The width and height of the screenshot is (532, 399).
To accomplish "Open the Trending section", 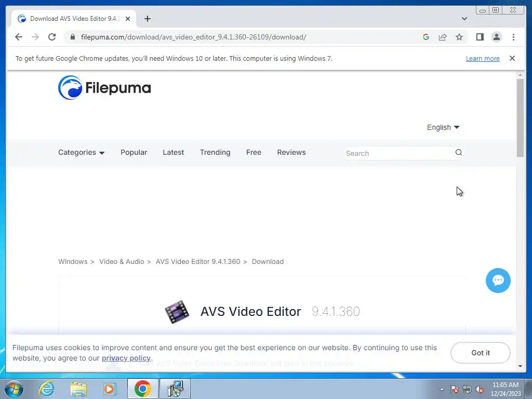I will (x=215, y=152).
